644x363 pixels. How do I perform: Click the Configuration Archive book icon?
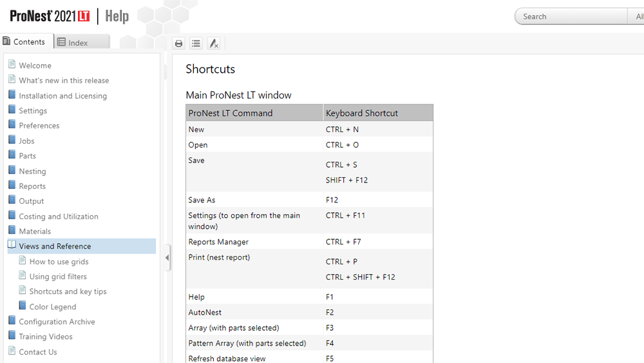click(x=12, y=321)
